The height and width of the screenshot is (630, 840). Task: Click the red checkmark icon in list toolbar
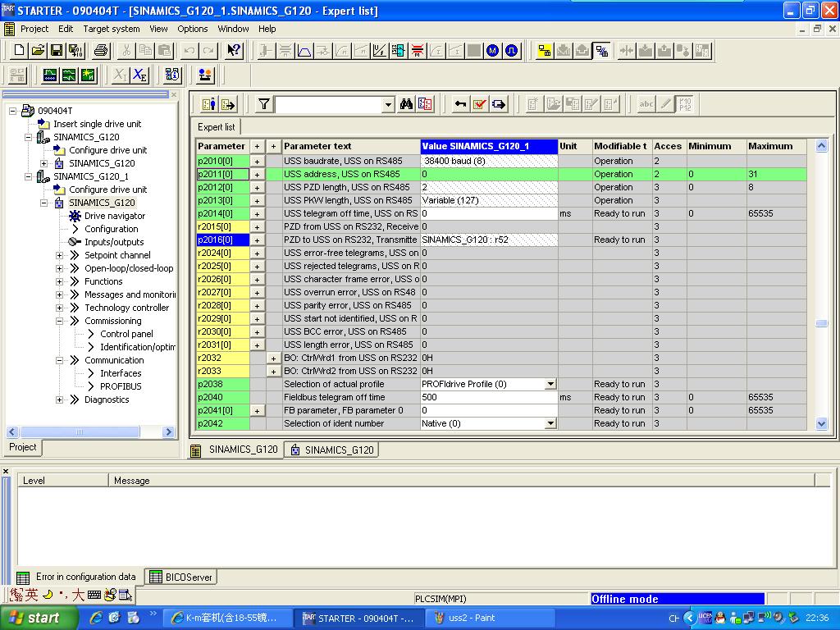point(480,104)
